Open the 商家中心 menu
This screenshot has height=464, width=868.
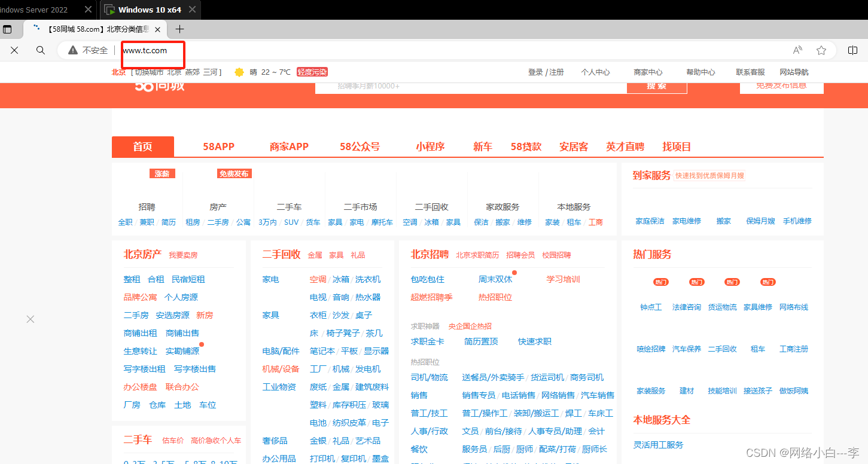pyautogui.click(x=648, y=72)
